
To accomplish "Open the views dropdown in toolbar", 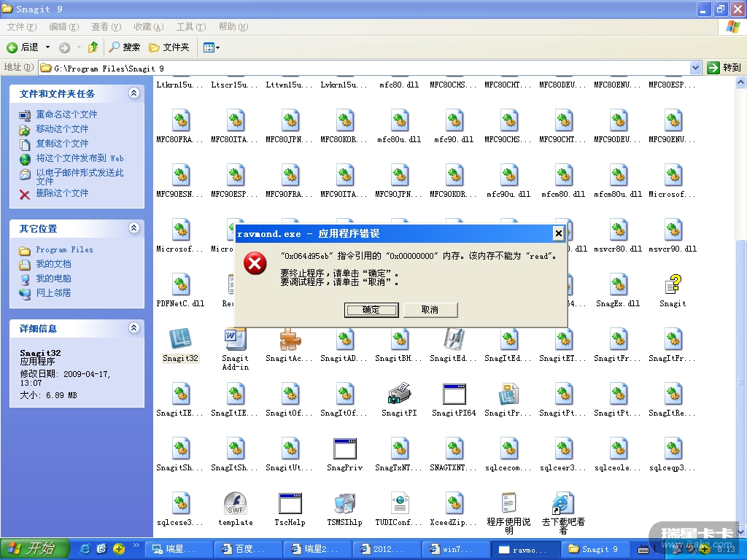I will (212, 47).
